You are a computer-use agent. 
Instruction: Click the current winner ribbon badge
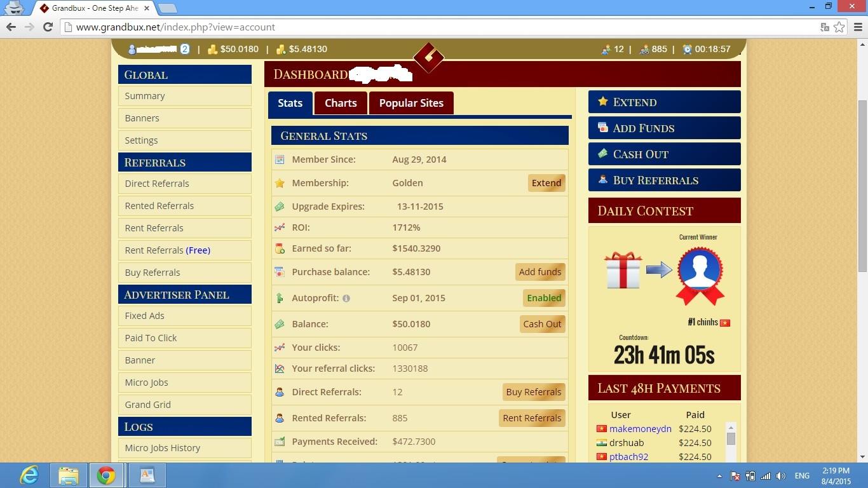(x=700, y=276)
